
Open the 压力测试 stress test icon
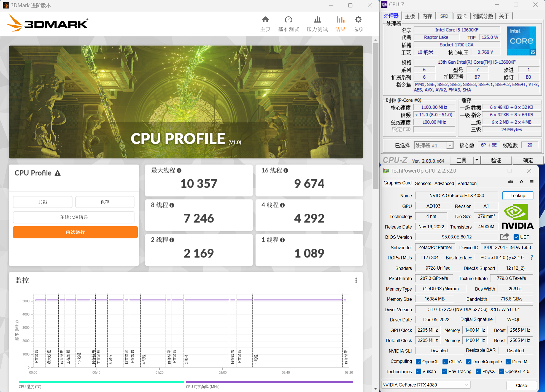pyautogui.click(x=317, y=20)
